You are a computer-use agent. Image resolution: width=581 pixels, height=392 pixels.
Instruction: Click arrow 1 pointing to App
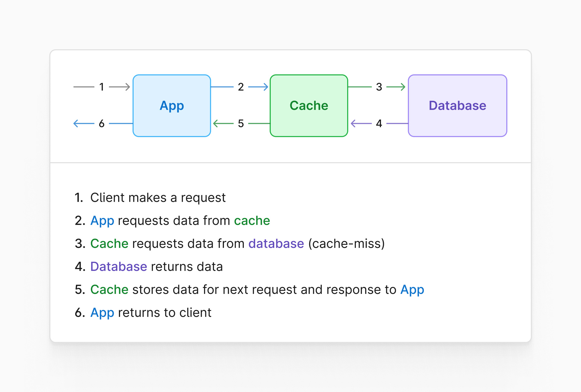pyautogui.click(x=119, y=86)
